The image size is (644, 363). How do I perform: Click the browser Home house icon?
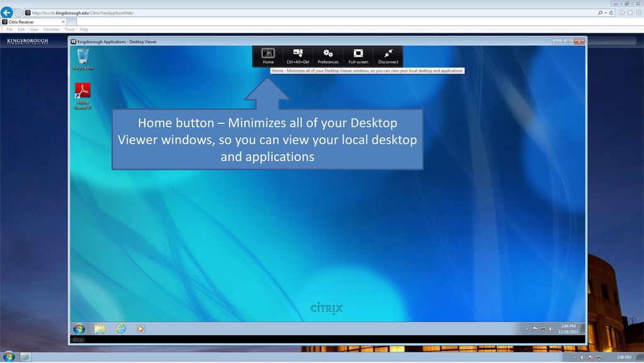point(622,13)
